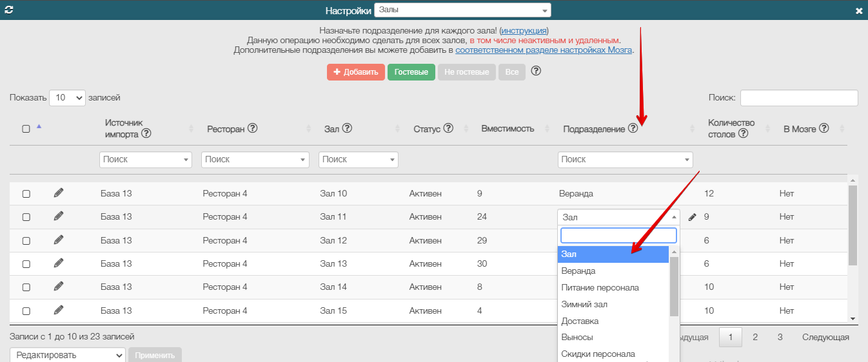This screenshot has width=868, height=362.
Task: Click the Поиск search field at top right
Action: [x=798, y=98]
